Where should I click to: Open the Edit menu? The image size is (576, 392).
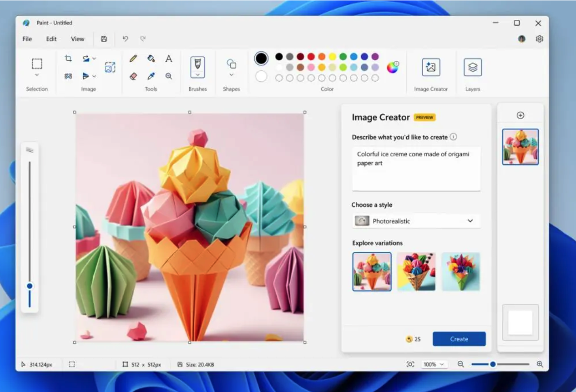(x=51, y=39)
